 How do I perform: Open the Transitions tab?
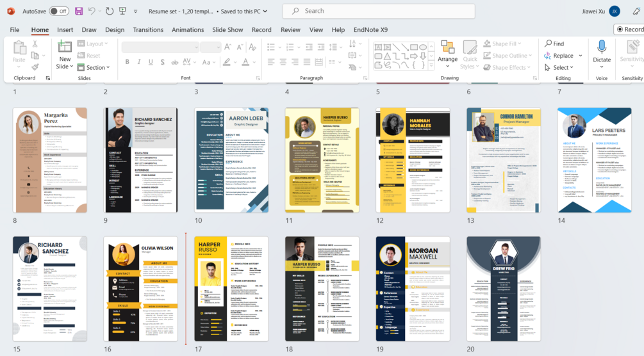tap(148, 29)
